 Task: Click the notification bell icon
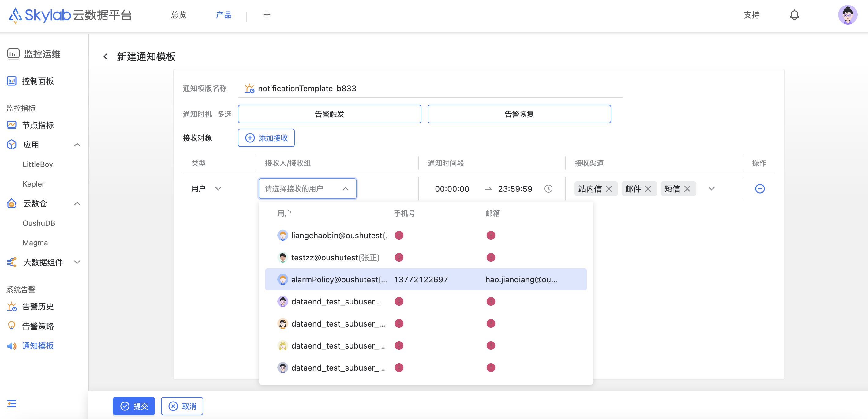click(x=794, y=15)
